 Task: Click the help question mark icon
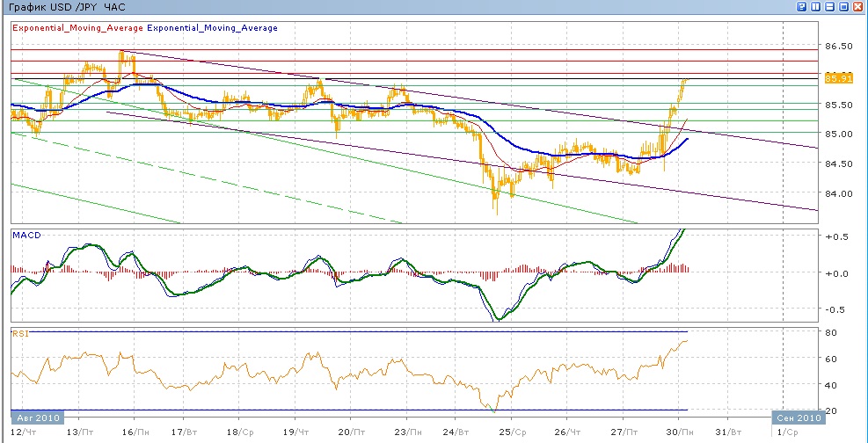click(x=802, y=6)
